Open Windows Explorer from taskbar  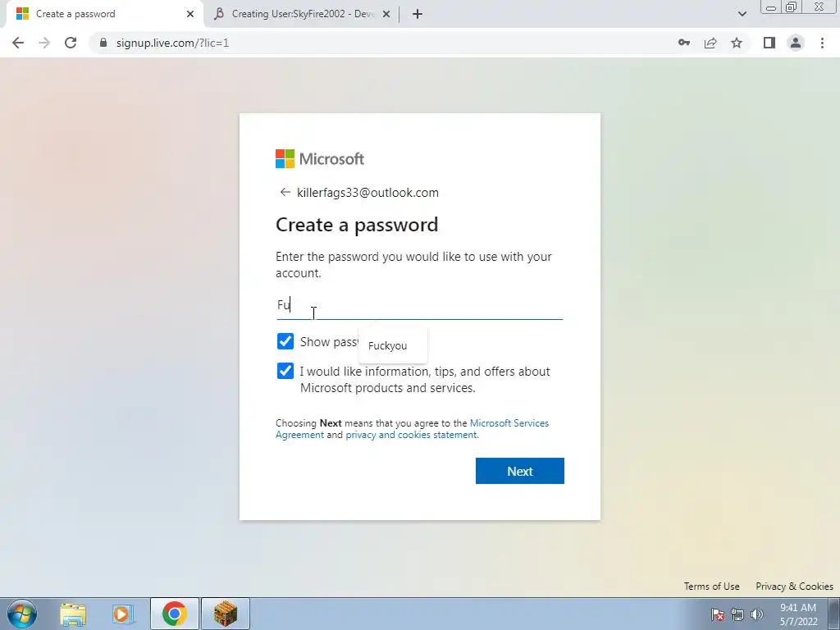click(x=73, y=614)
